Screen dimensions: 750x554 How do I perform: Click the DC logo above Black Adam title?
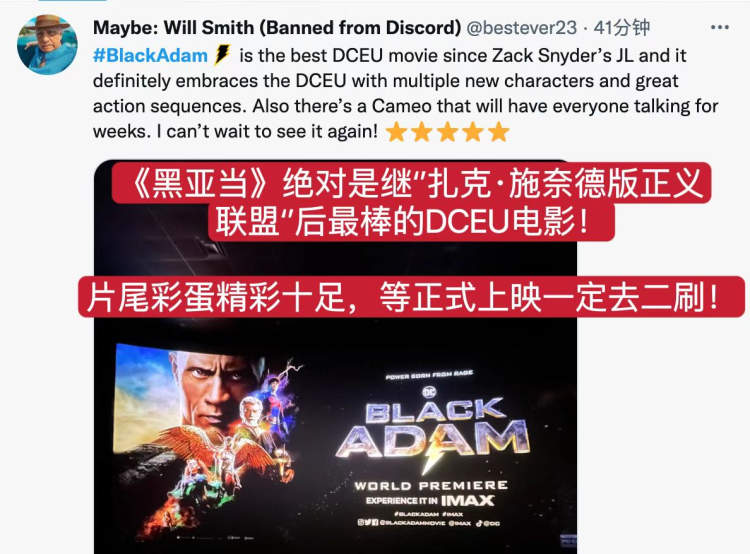tap(430, 392)
